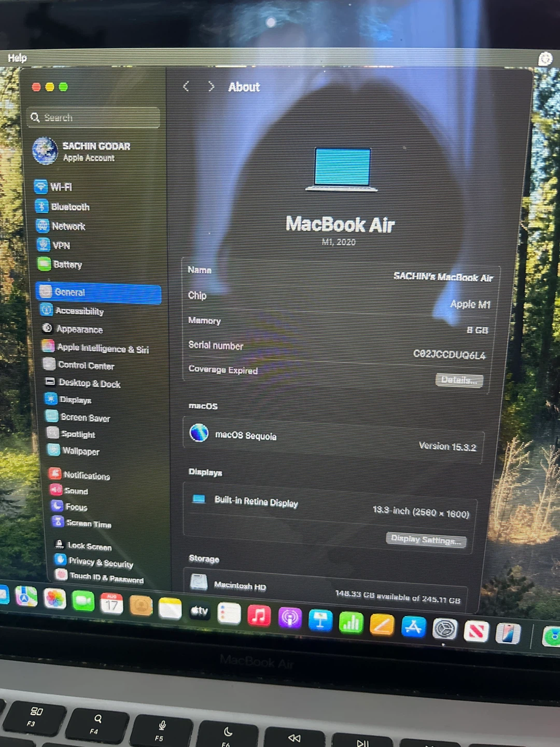Go forward with the right chevron
Screen dimensions: 560x747
pos(211,86)
